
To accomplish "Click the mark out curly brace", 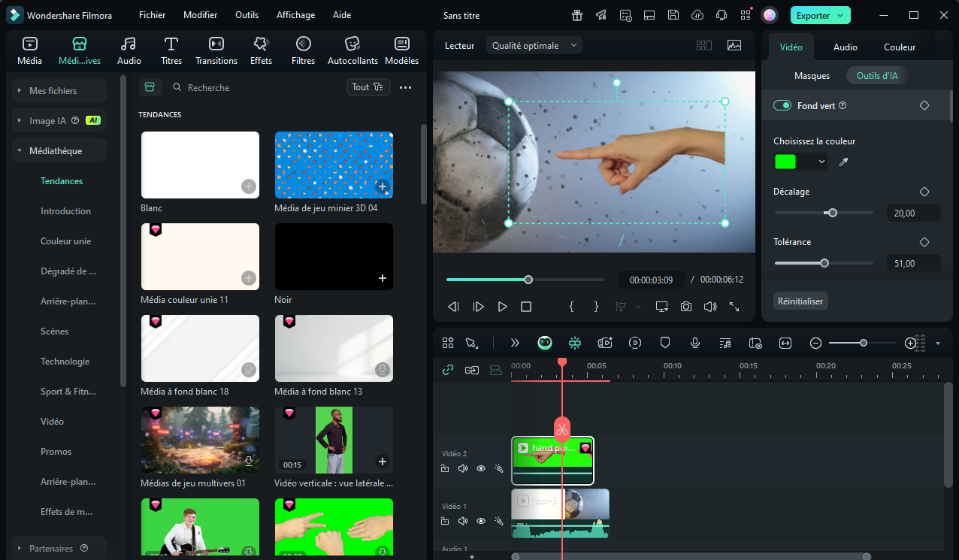I will [596, 307].
